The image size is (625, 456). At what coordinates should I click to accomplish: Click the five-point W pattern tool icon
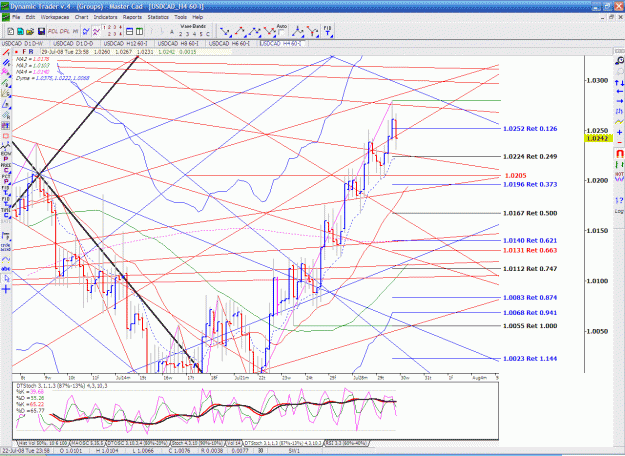270,31
